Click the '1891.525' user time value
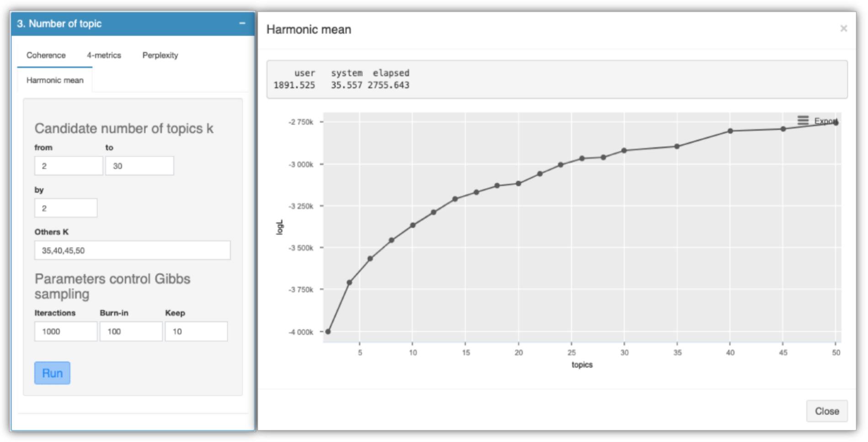868x442 pixels. click(x=294, y=85)
